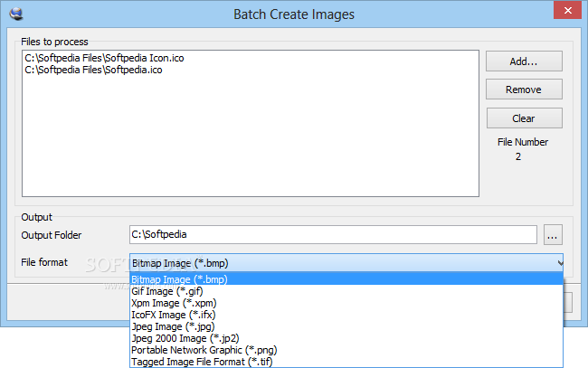Click the Clear button

[524, 118]
